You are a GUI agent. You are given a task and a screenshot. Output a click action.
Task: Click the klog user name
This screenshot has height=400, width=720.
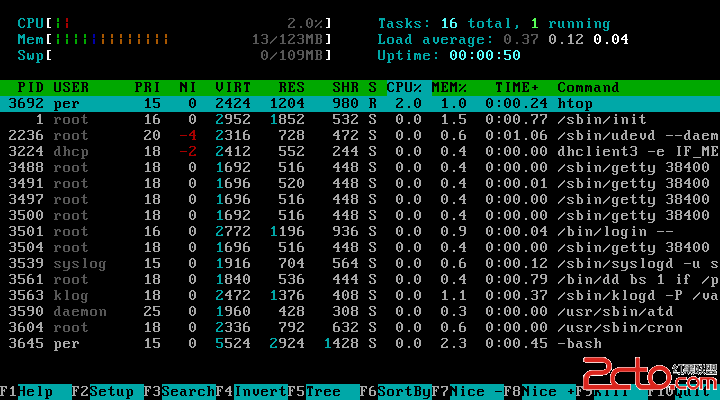[x=71, y=296]
